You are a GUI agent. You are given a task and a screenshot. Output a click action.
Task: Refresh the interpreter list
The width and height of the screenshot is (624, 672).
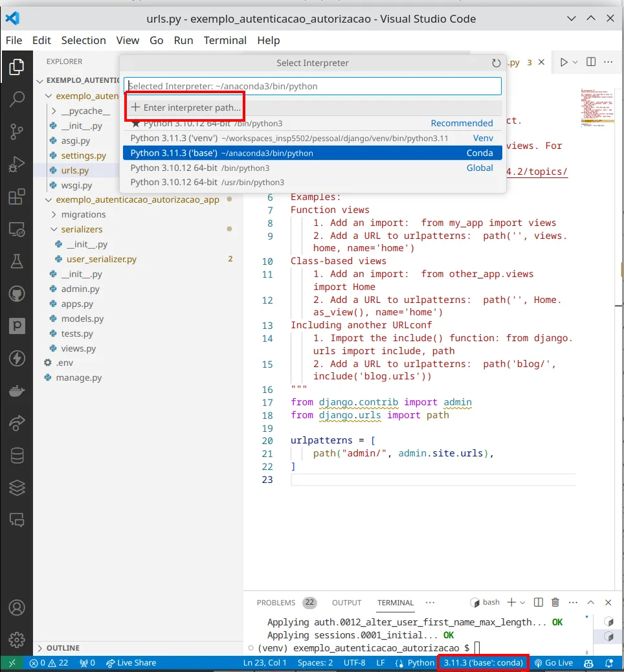coord(496,63)
